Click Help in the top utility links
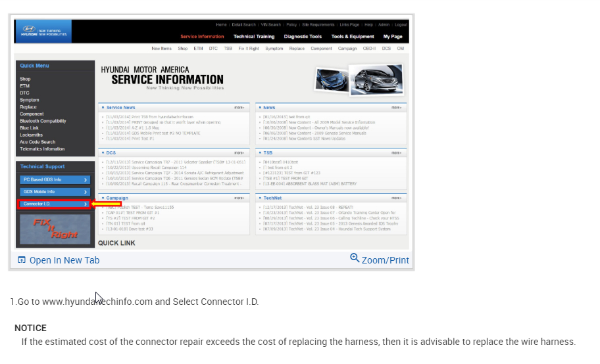600x364 pixels. pyautogui.click(x=368, y=25)
